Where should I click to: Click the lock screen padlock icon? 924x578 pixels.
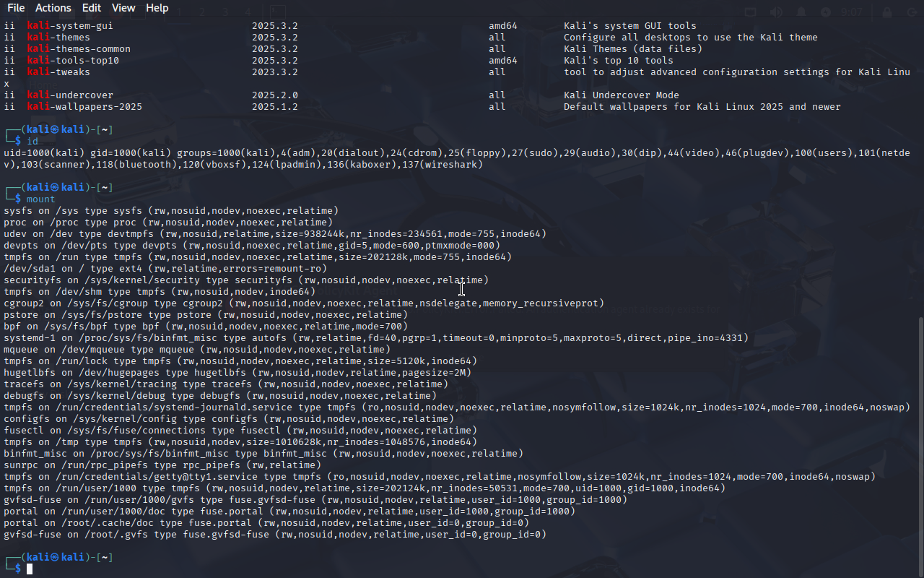coord(886,12)
